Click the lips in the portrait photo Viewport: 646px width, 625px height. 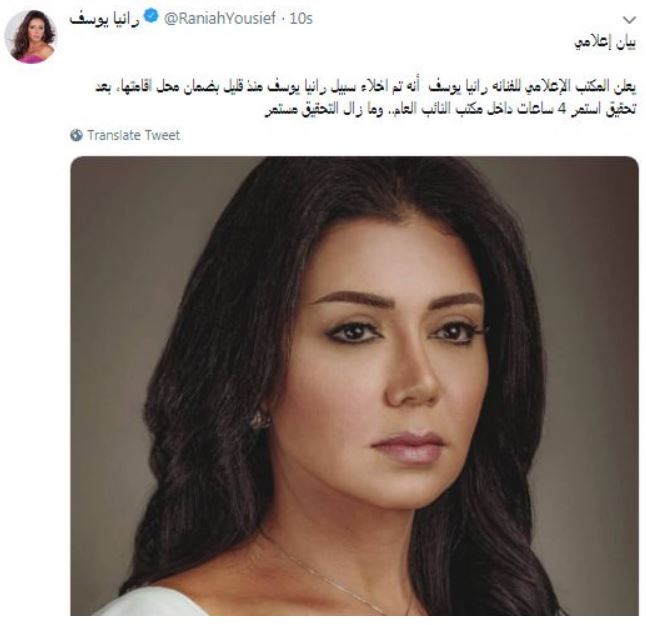pyautogui.click(x=408, y=448)
